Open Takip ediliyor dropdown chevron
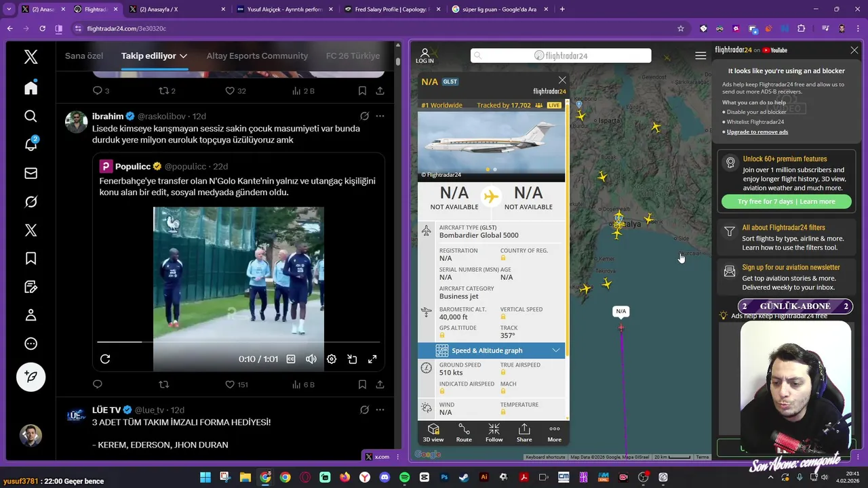 coord(183,56)
